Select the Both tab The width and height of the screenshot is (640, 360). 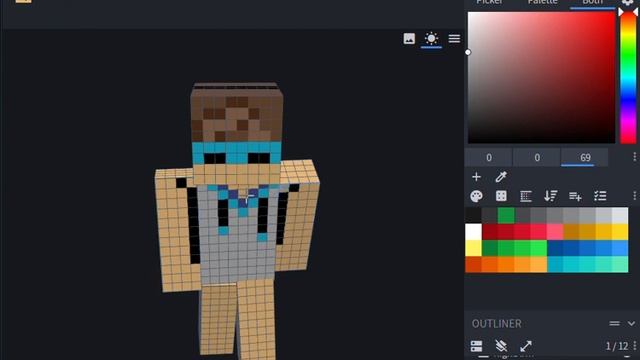coord(592,2)
